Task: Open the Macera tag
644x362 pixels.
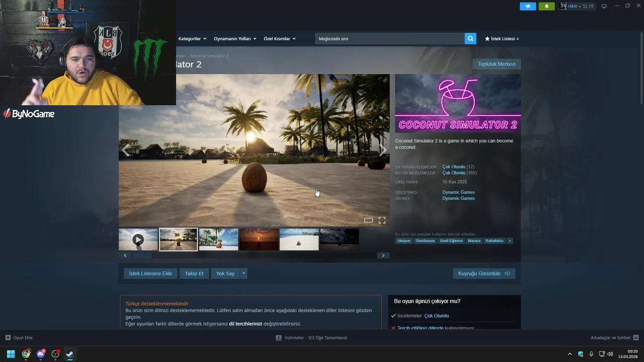Action: pyautogui.click(x=474, y=241)
